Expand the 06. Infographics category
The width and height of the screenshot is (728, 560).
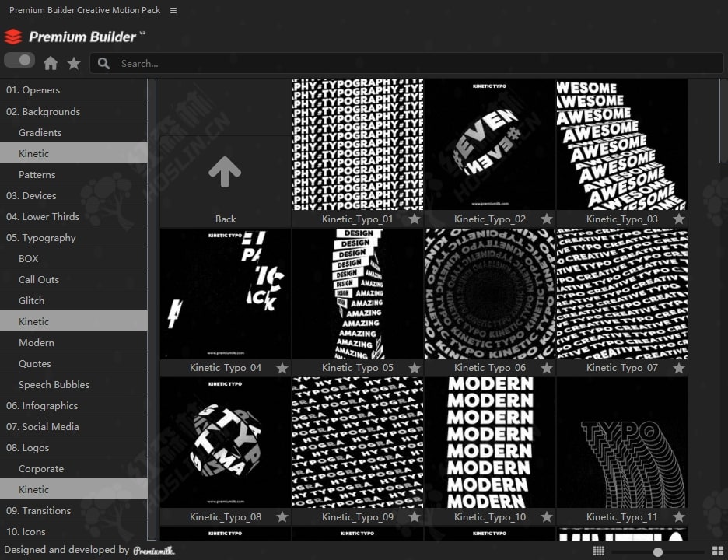pyautogui.click(x=74, y=405)
